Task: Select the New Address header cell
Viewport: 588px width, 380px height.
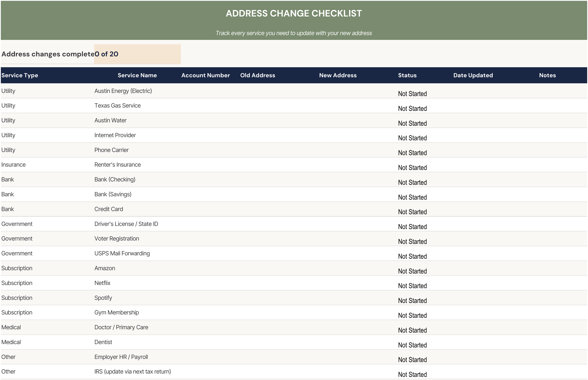Action: pyautogui.click(x=338, y=75)
